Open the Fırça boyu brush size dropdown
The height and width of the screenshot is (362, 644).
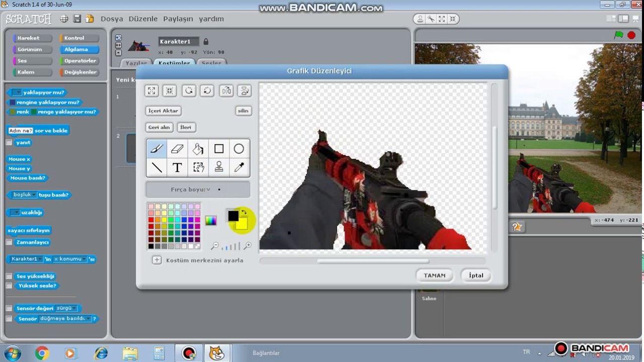pos(198,190)
